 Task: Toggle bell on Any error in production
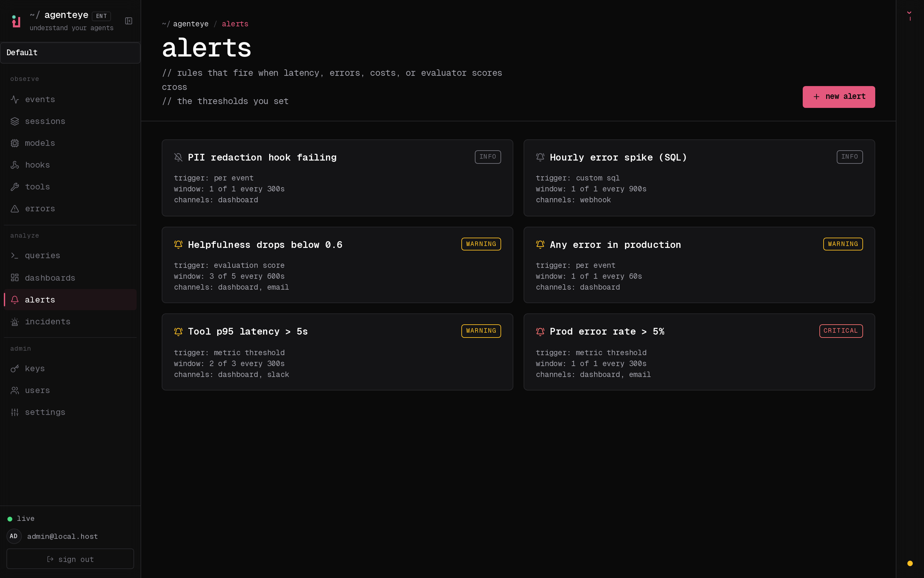(540, 244)
